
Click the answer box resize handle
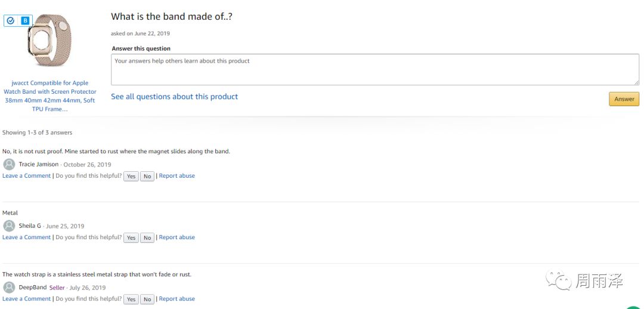click(x=636, y=82)
